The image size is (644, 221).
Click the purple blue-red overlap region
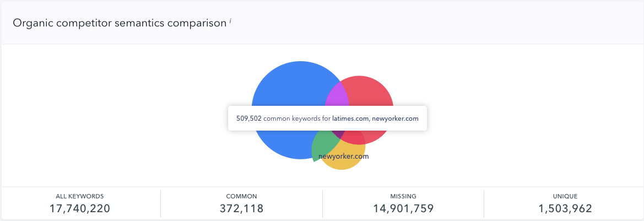(x=338, y=95)
